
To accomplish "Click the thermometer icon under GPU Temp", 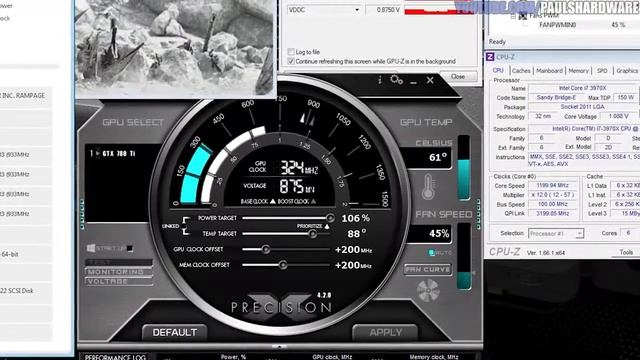I will pos(428,187).
